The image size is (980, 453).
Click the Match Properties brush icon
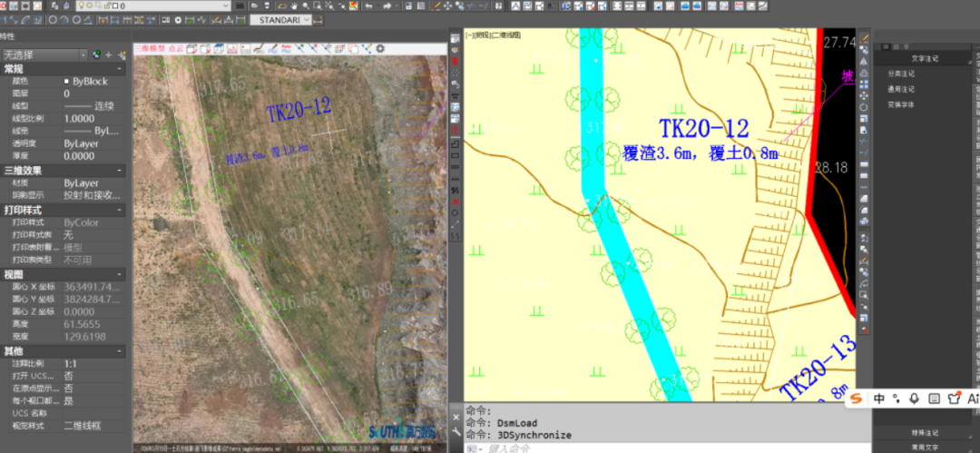pyautogui.click(x=436, y=5)
